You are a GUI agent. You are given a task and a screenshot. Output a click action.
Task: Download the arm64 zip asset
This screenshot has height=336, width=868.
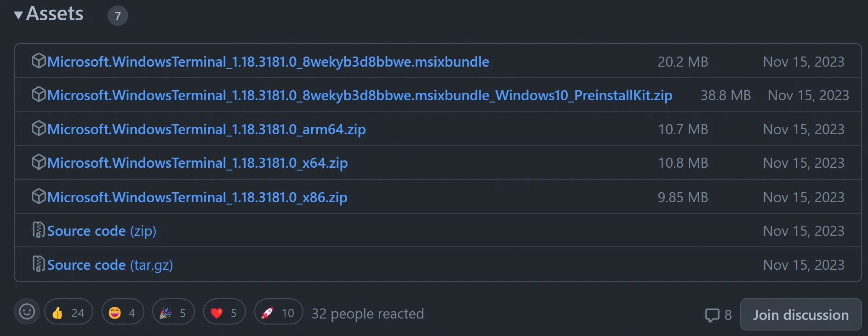(206, 129)
